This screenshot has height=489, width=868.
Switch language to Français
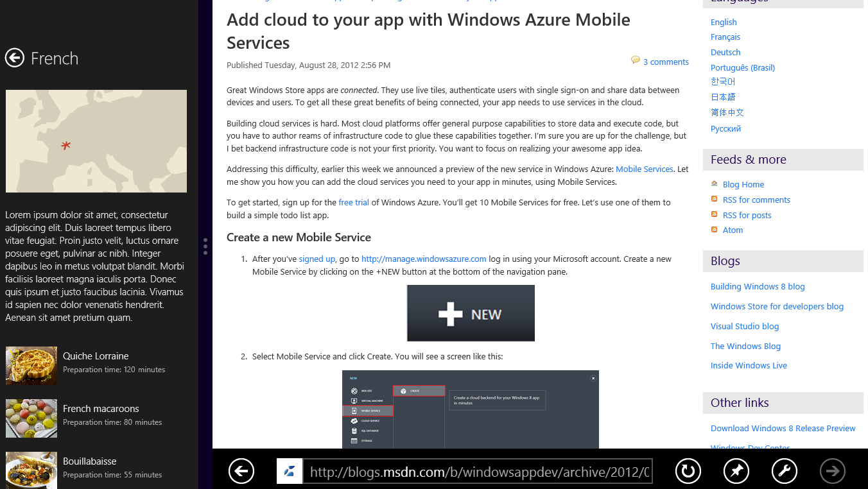pyautogui.click(x=725, y=37)
